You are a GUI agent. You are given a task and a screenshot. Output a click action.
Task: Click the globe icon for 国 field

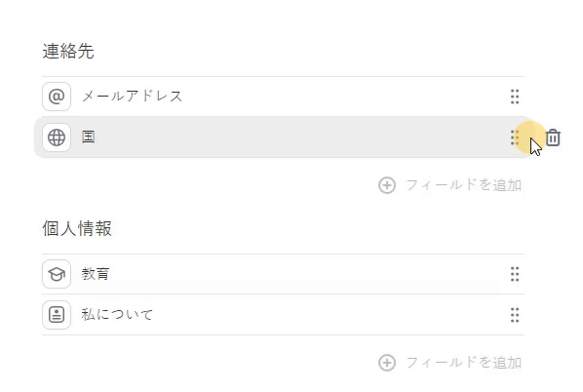(57, 137)
